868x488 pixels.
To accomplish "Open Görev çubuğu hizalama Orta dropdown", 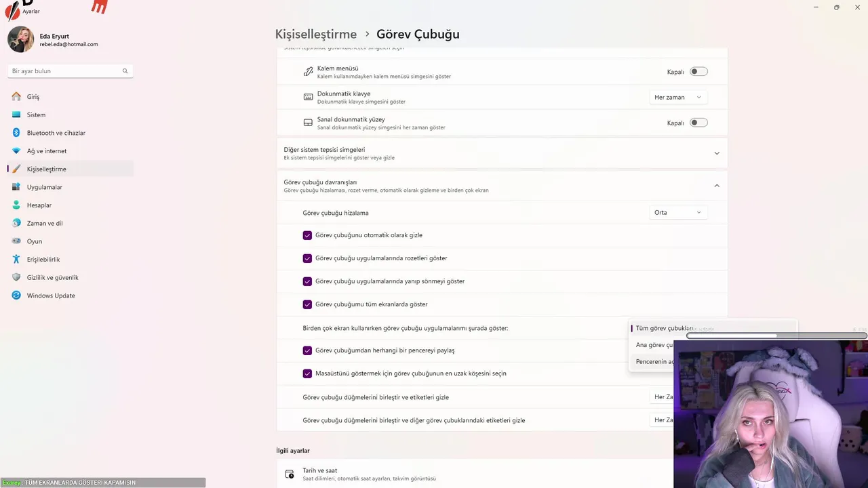I will click(x=677, y=213).
